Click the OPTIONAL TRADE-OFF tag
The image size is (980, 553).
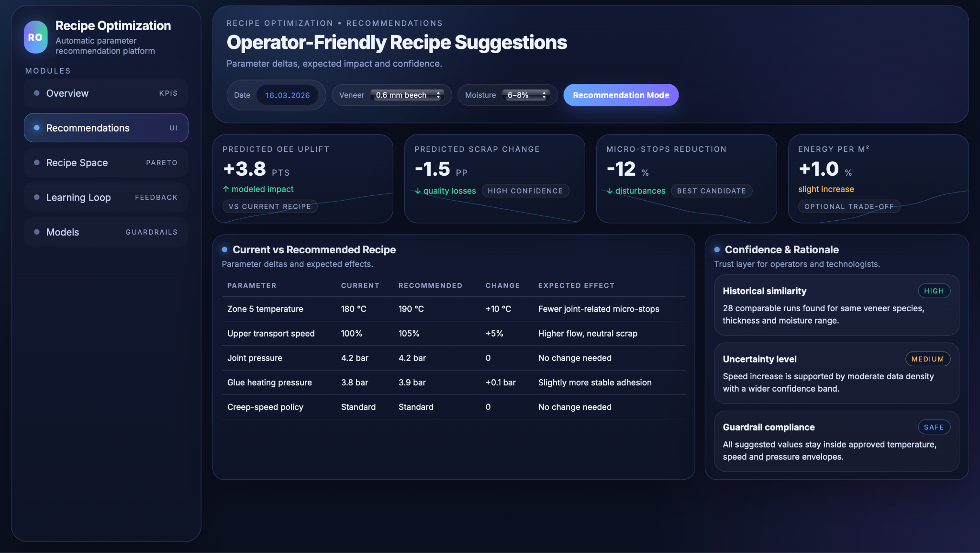click(849, 207)
